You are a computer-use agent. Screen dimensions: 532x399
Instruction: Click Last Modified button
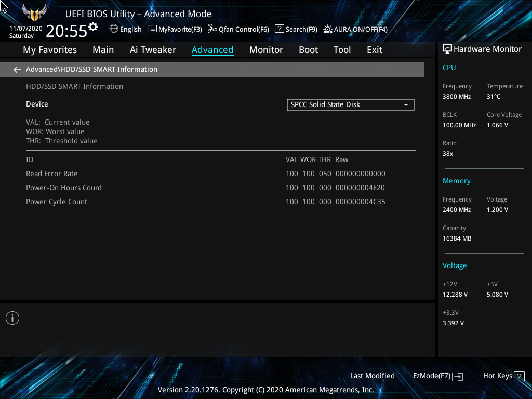coord(372,376)
